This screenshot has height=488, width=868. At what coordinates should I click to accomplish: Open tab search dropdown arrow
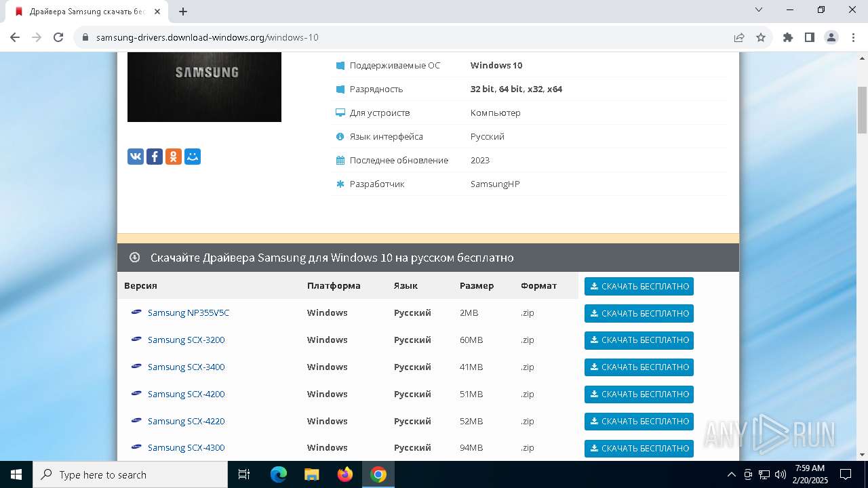[x=759, y=9]
